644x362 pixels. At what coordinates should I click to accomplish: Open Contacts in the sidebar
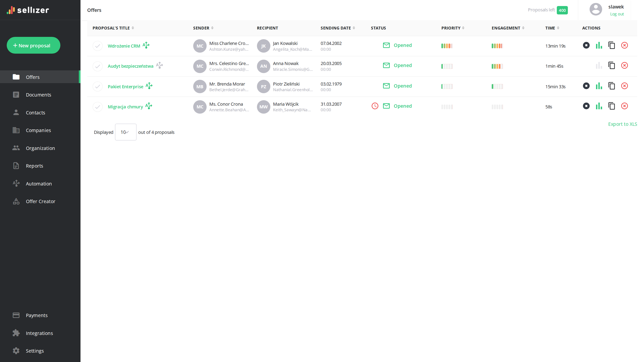(x=40, y=113)
